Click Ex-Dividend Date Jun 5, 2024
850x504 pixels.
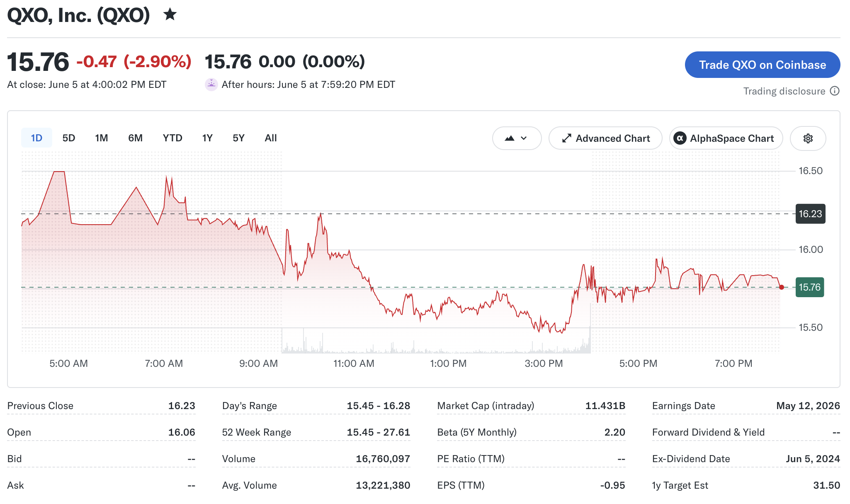813,459
